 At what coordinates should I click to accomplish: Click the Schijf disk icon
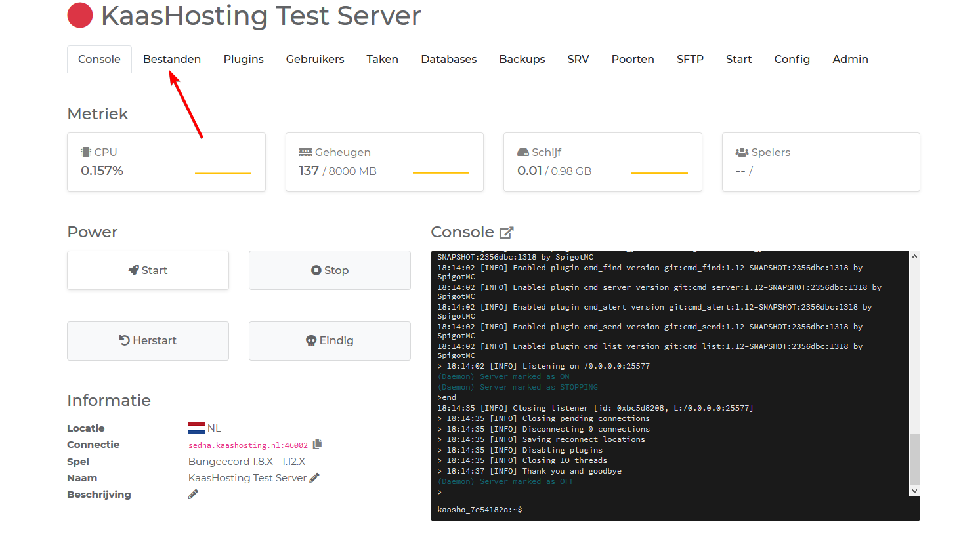tap(523, 152)
